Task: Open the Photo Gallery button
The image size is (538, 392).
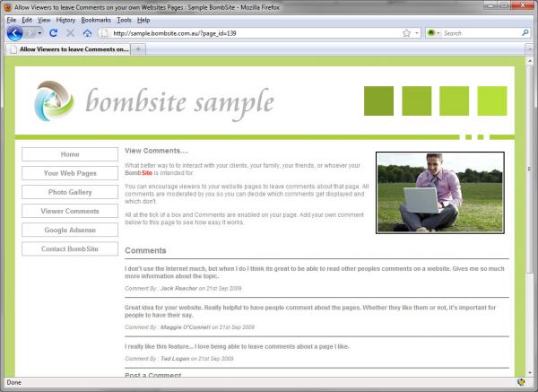Action: pyautogui.click(x=70, y=192)
